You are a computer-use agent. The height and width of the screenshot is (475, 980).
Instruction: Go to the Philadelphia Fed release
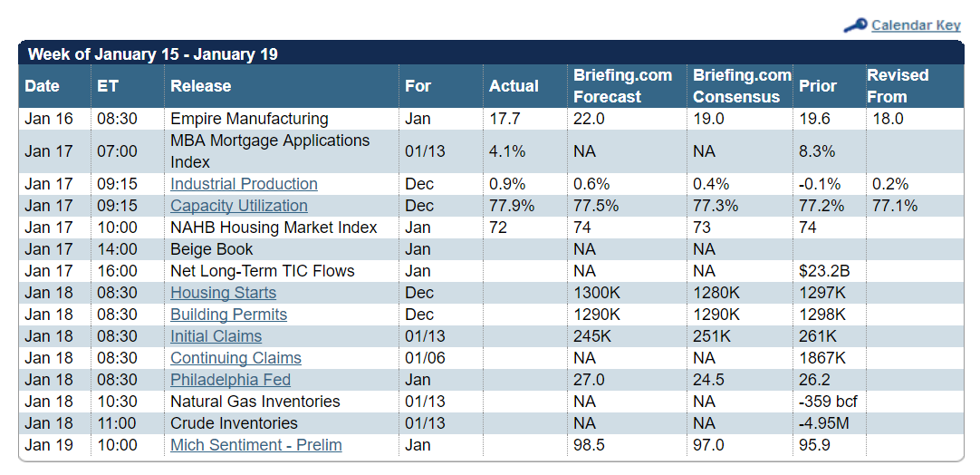(231, 380)
